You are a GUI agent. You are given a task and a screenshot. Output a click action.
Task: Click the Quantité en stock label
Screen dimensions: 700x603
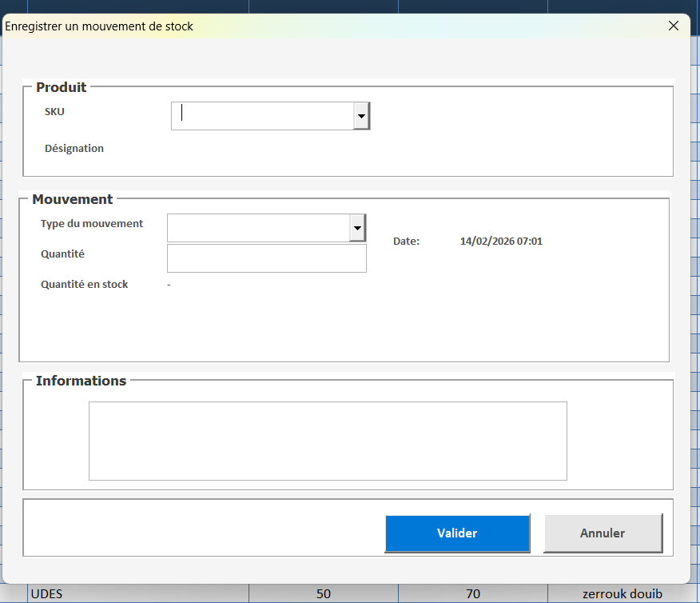pos(84,284)
